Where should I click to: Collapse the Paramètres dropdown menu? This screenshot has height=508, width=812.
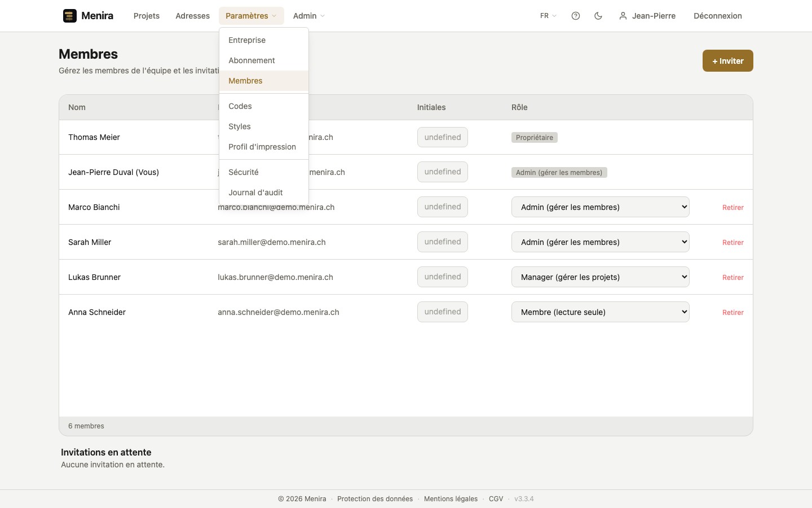tap(251, 16)
